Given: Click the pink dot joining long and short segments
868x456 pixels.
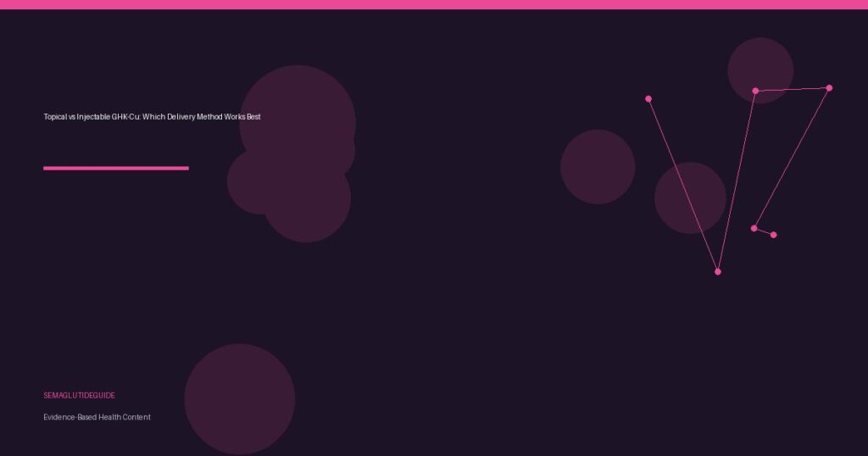Looking at the screenshot, I should 754,228.
